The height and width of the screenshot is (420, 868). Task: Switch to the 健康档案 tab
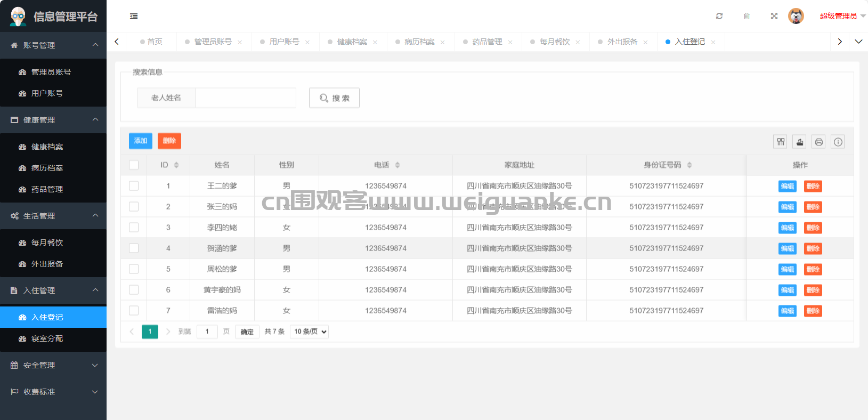(352, 42)
